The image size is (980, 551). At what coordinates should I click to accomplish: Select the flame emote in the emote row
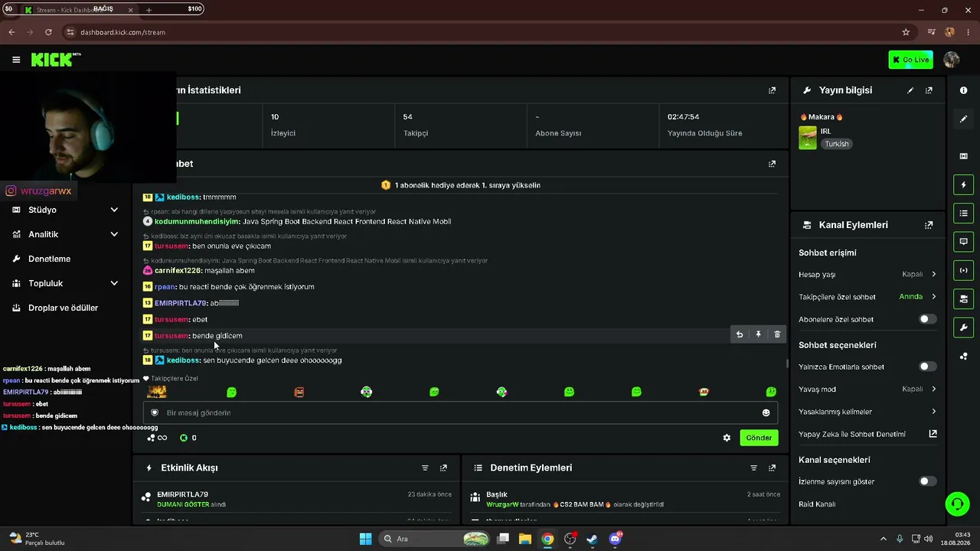157,392
